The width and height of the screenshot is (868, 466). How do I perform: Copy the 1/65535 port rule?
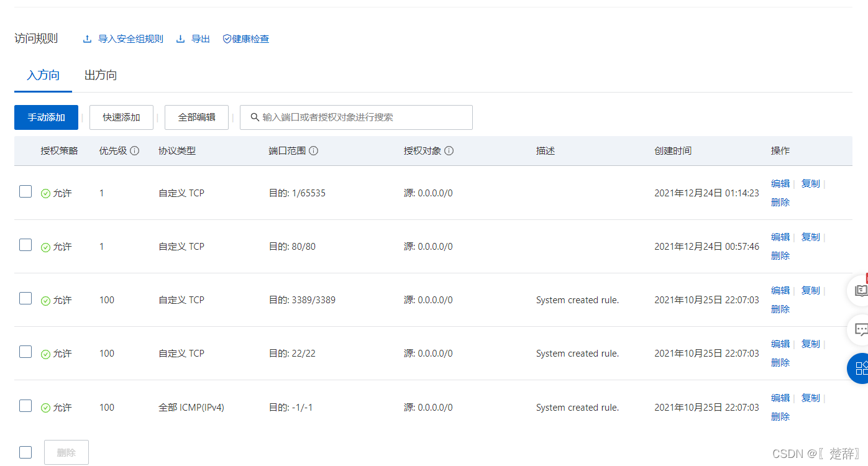click(811, 184)
